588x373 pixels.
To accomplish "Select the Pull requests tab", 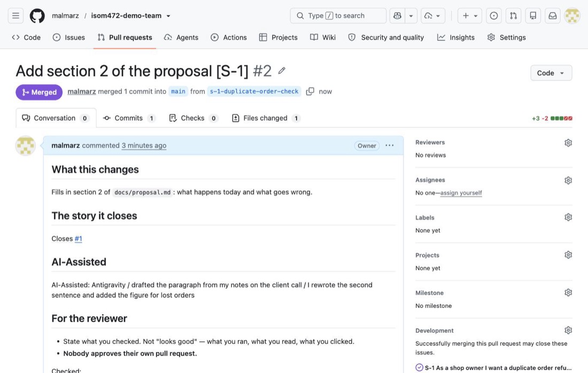I will [125, 37].
